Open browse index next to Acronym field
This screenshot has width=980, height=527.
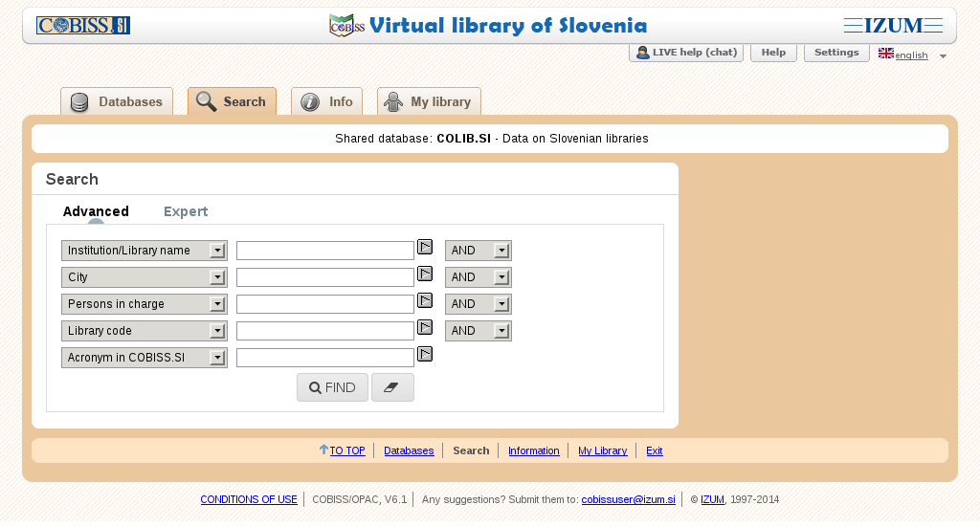click(426, 355)
